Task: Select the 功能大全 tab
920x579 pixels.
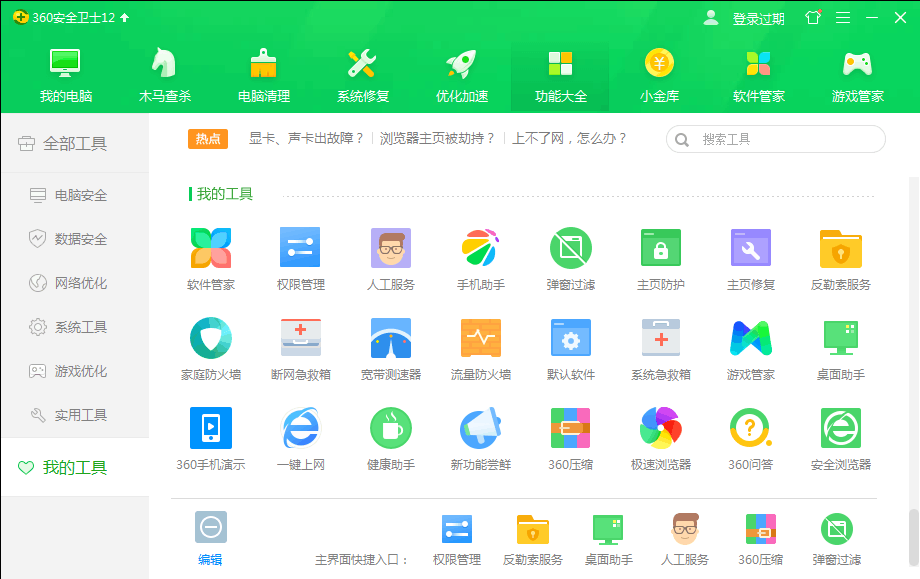Action: coord(560,76)
